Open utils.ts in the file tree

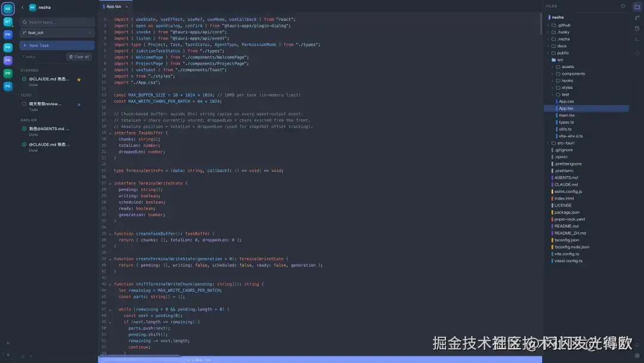(x=565, y=130)
